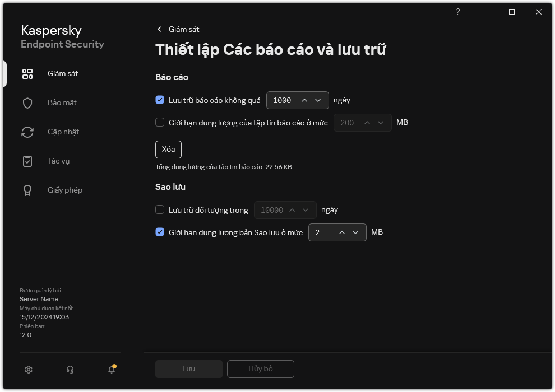The width and height of the screenshot is (555, 392).
Task: Click the Giấy phép license badge icon
Action: [27, 190]
